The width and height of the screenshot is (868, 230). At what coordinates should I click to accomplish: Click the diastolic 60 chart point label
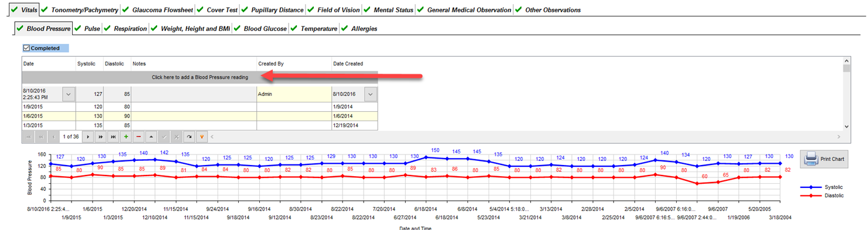[x=705, y=176]
